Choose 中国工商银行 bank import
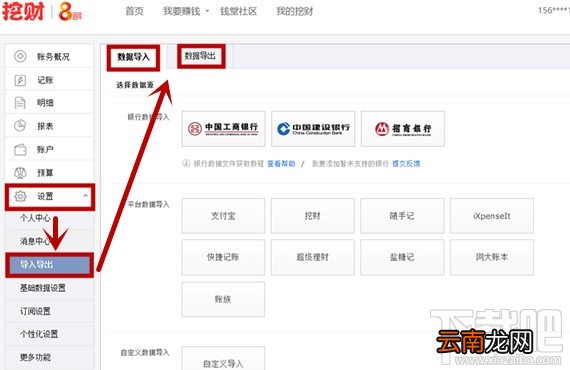The image size is (570, 370). coord(224,129)
